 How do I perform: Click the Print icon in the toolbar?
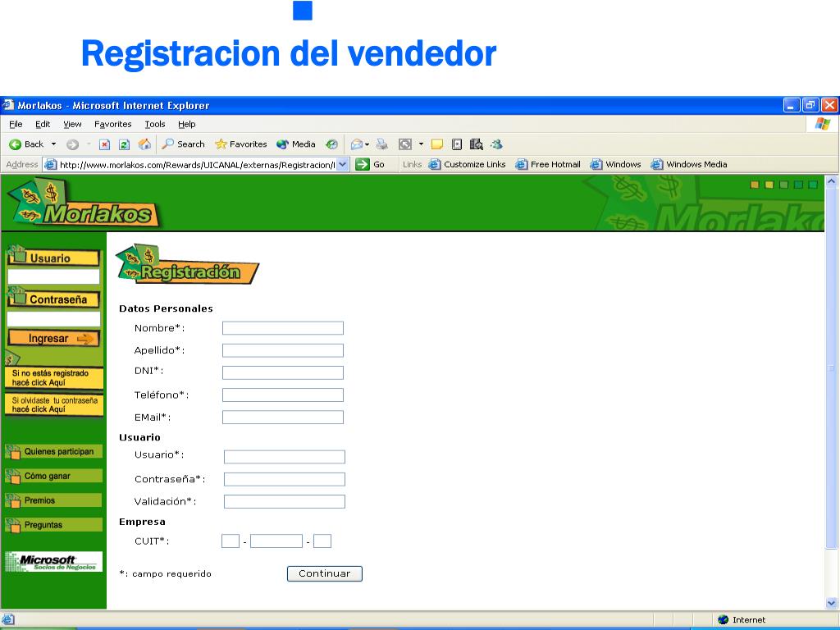pyautogui.click(x=382, y=144)
